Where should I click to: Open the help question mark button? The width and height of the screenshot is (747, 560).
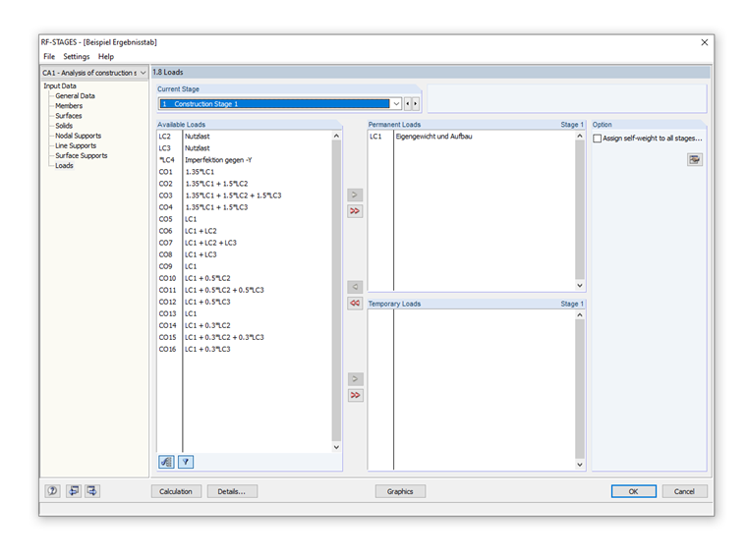pos(52,491)
